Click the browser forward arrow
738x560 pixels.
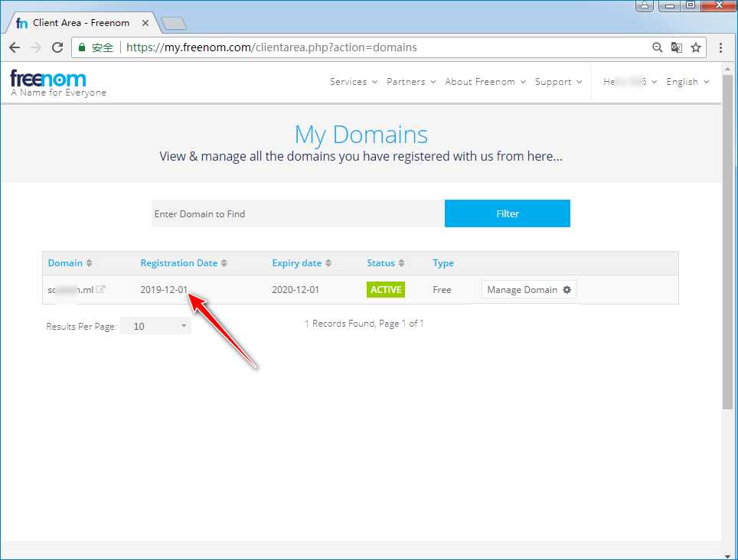click(36, 47)
